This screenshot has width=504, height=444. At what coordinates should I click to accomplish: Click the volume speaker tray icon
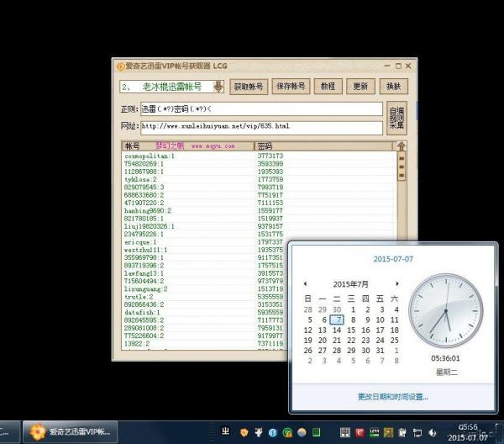pos(433,433)
